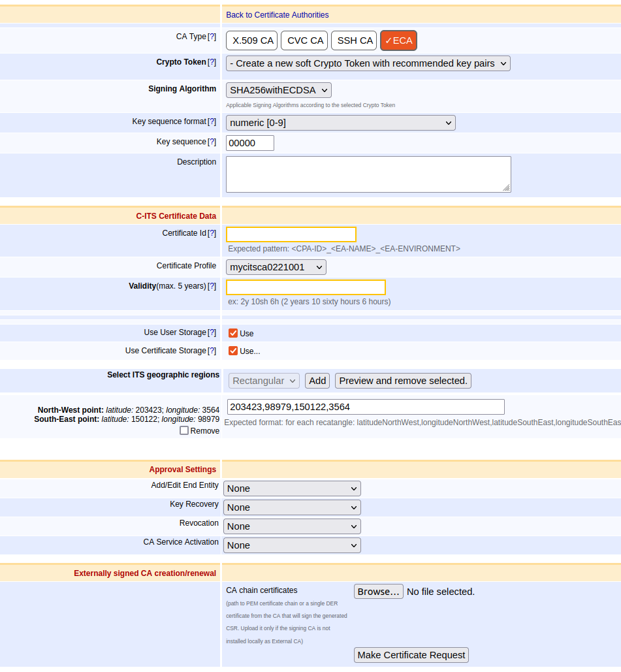621x672 pixels.
Task: Select the SSH CA type
Action: point(353,40)
